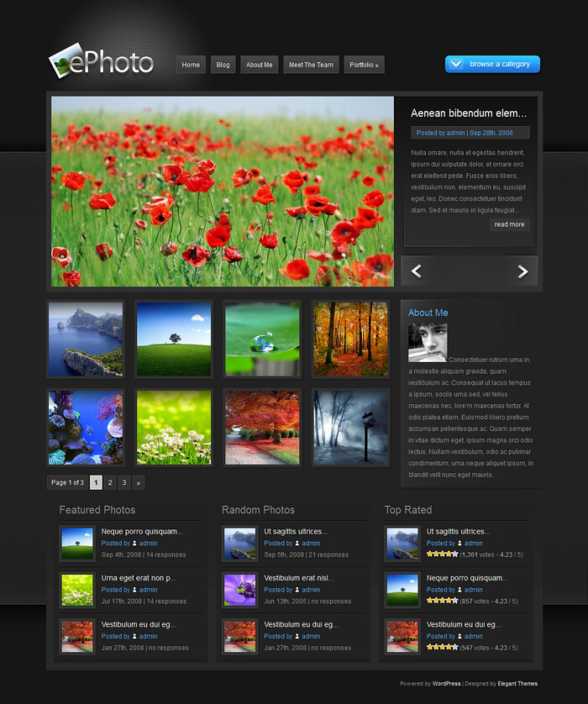Image resolution: width=588 pixels, height=704 pixels.
Task: Open the WordPress footer link
Action: [x=446, y=684]
